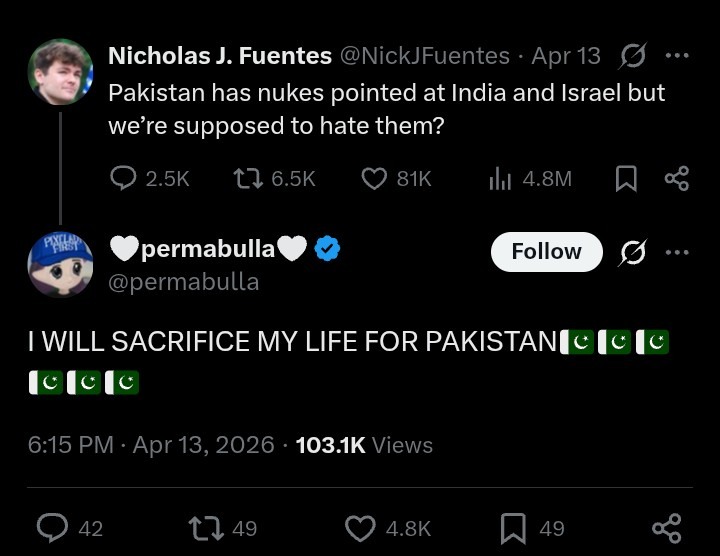Open Grok icon beside Follow button

(x=632, y=253)
